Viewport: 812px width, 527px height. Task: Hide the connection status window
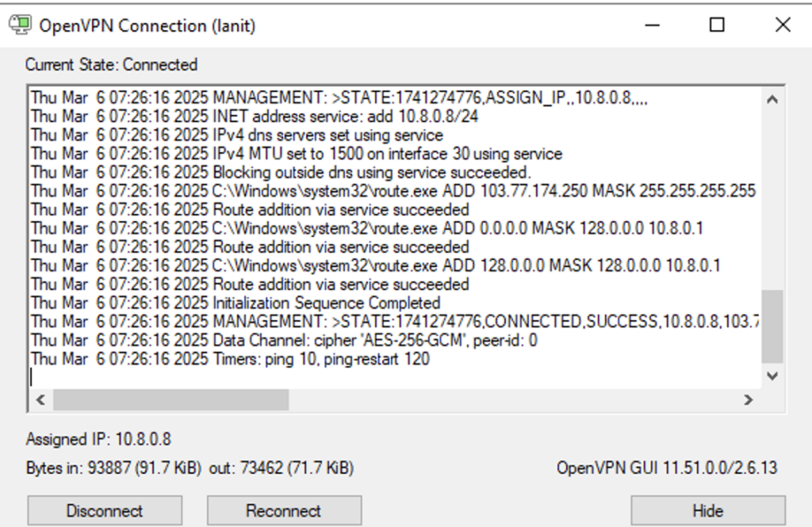pyautogui.click(x=708, y=510)
